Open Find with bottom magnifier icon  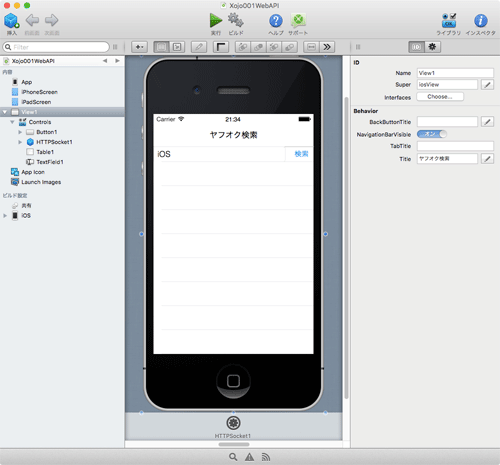pos(233,457)
